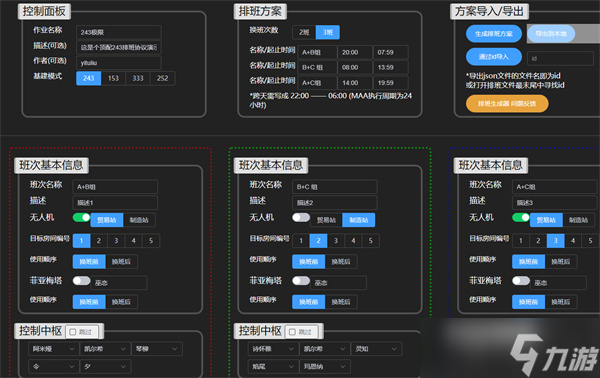The width and height of the screenshot is (600, 378).
Task: Check the 跳过 box in the B+C 组 shift's 控制中枢
Action: pyautogui.click(x=293, y=332)
